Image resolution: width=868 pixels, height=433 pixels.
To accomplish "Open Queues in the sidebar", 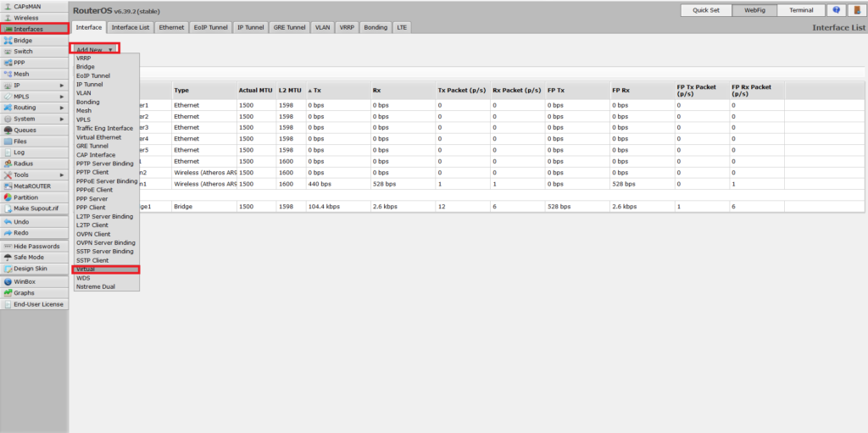I will pyautogui.click(x=34, y=130).
